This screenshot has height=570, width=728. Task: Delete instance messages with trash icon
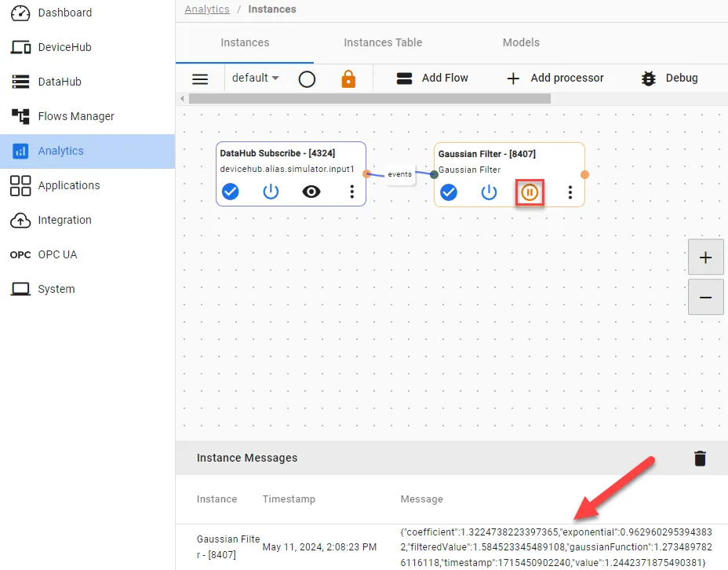(x=700, y=458)
